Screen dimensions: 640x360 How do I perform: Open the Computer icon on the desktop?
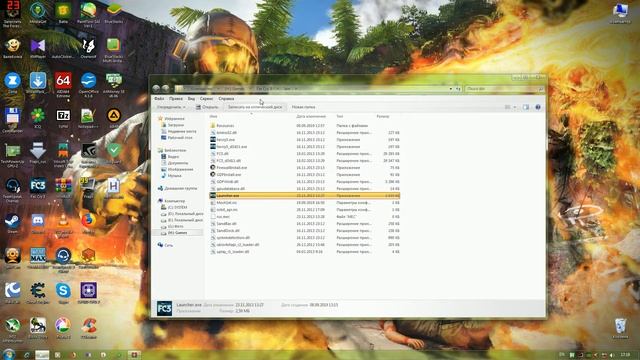click(x=620, y=12)
